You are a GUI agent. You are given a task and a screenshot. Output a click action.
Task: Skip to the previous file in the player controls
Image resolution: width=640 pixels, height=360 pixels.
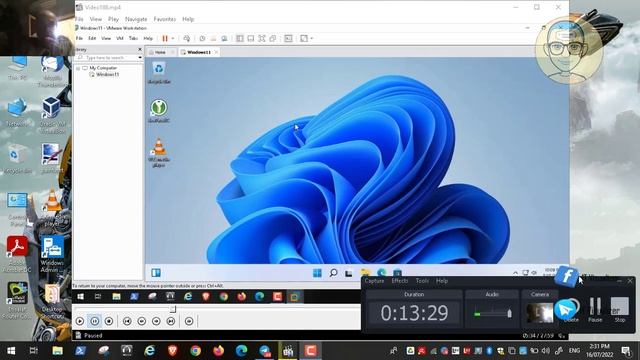127,322
